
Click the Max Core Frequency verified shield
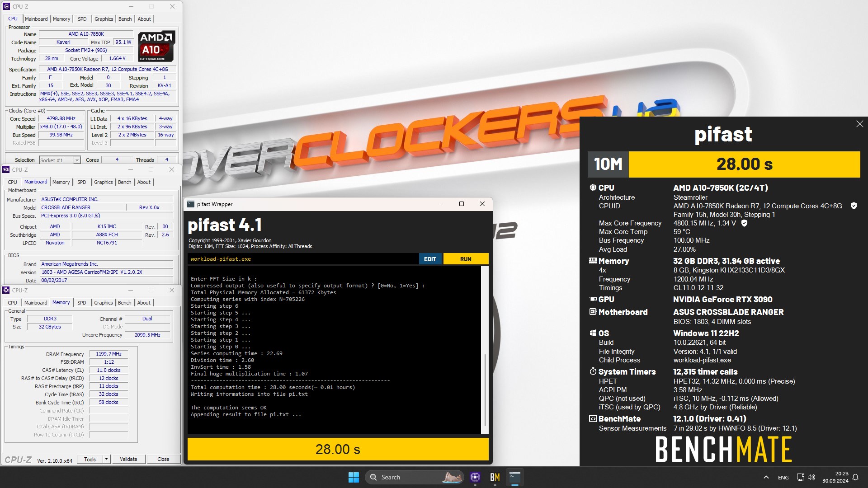[x=744, y=223]
